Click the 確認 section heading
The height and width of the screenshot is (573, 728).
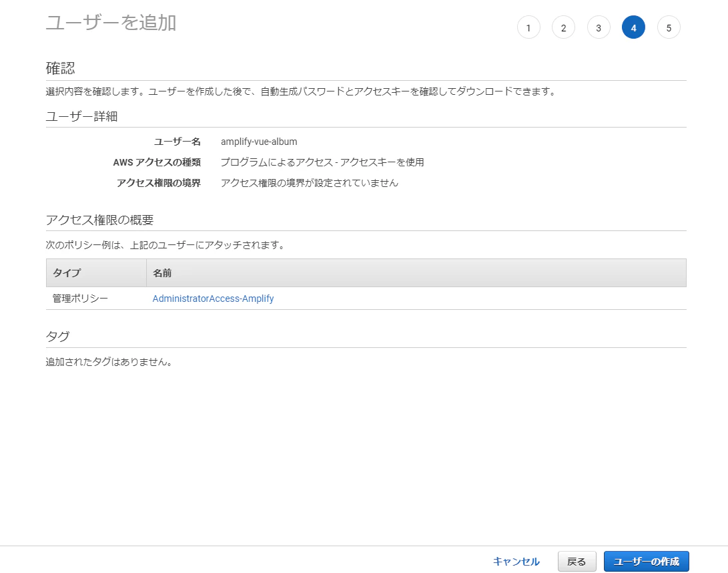60,68
